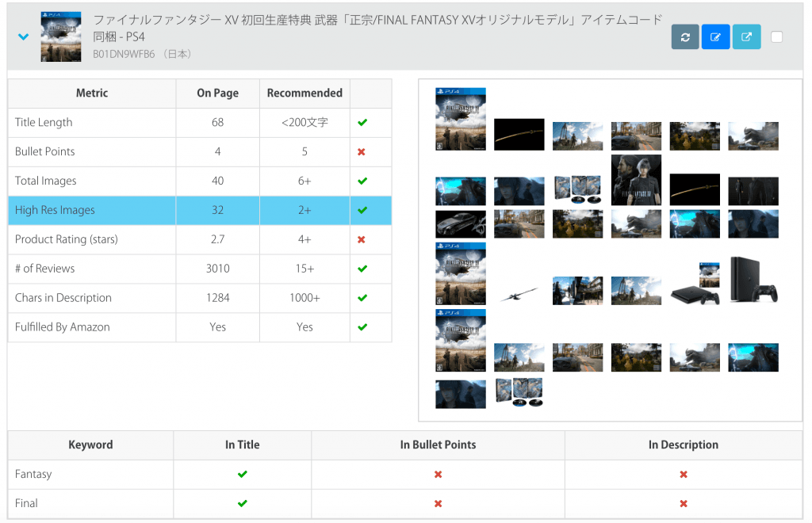
Task: Select the highlighted High Res Images label
Action: (x=55, y=210)
